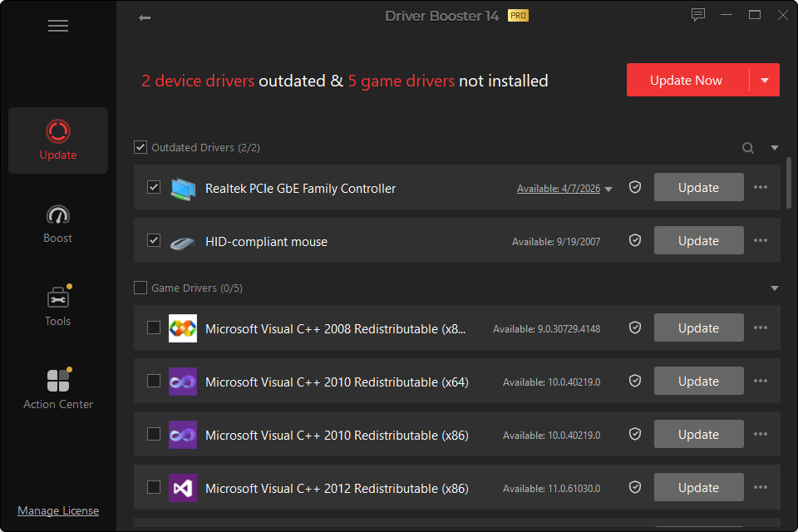
Task: Click the Update Now button
Action: 687,80
